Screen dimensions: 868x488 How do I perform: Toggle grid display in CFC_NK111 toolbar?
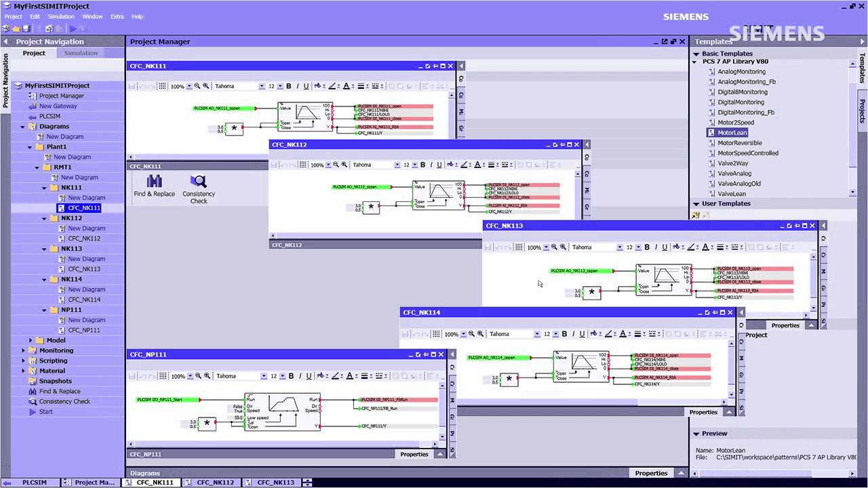163,86
